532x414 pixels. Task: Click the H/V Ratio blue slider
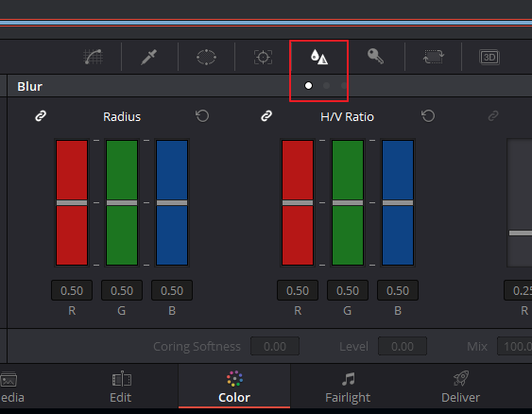tap(398, 202)
